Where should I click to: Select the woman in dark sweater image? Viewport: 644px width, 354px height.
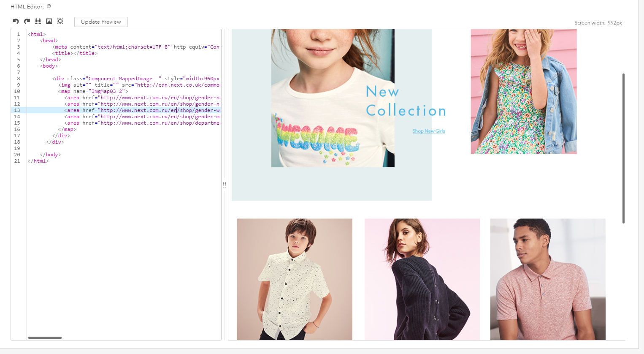422,279
